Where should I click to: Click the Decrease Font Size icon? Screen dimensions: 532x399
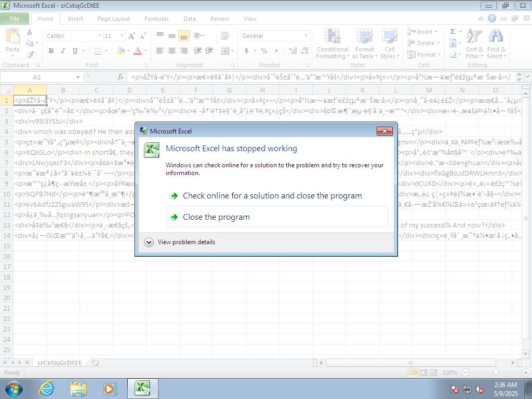(x=143, y=36)
